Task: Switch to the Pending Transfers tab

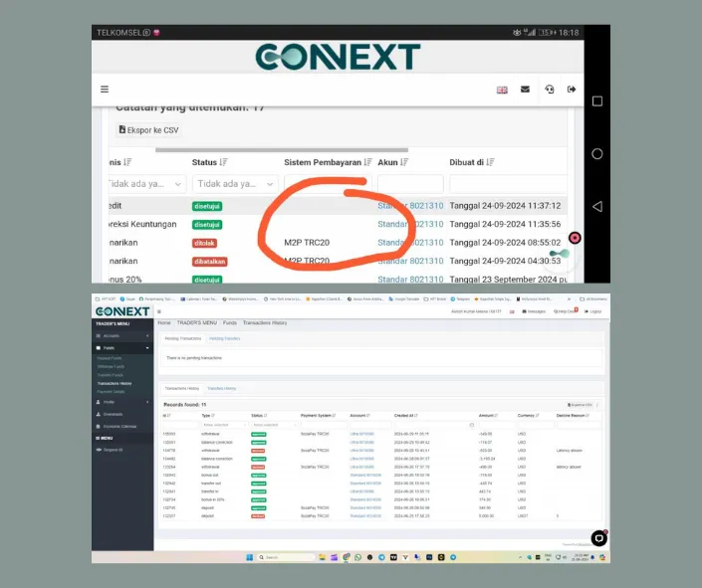Action: coord(225,338)
